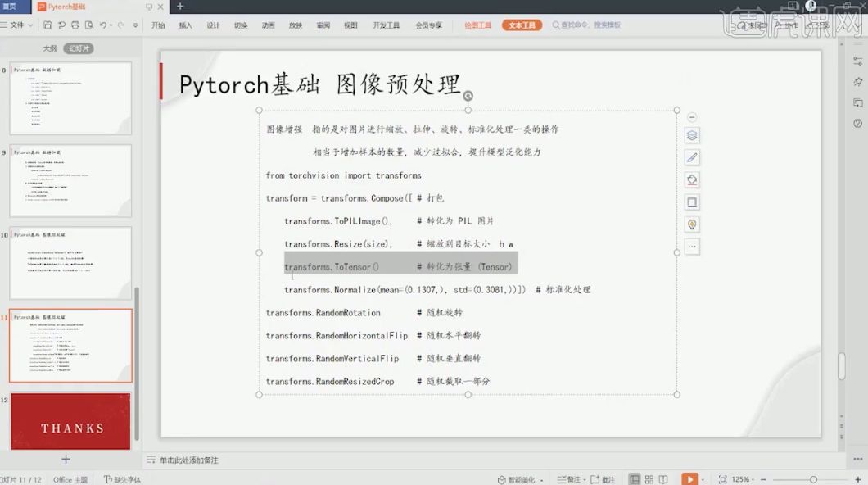Select slide 9 thumbnail
The image size is (868, 485).
click(71, 180)
